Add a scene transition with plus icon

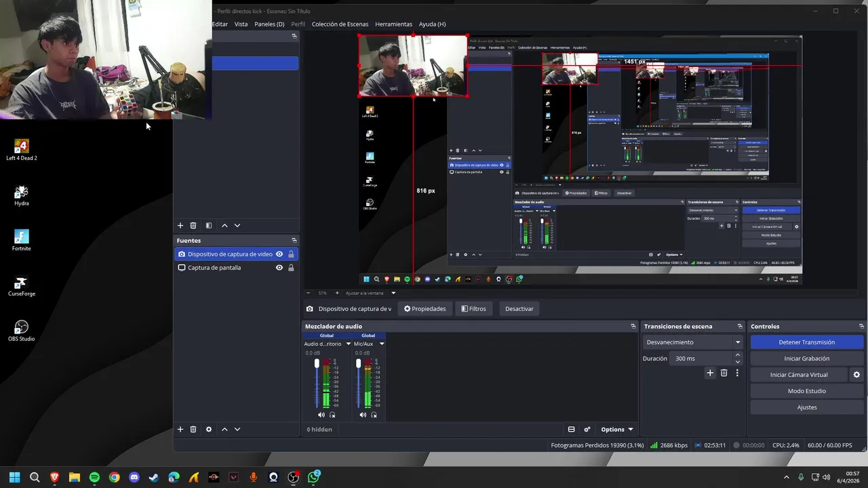click(710, 373)
